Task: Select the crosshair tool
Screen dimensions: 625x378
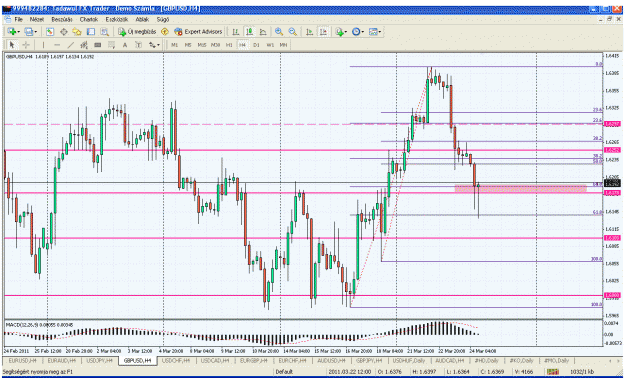Action: [26, 45]
